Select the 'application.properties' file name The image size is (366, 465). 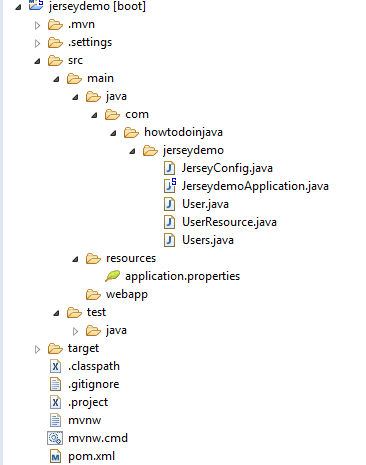[182, 276]
